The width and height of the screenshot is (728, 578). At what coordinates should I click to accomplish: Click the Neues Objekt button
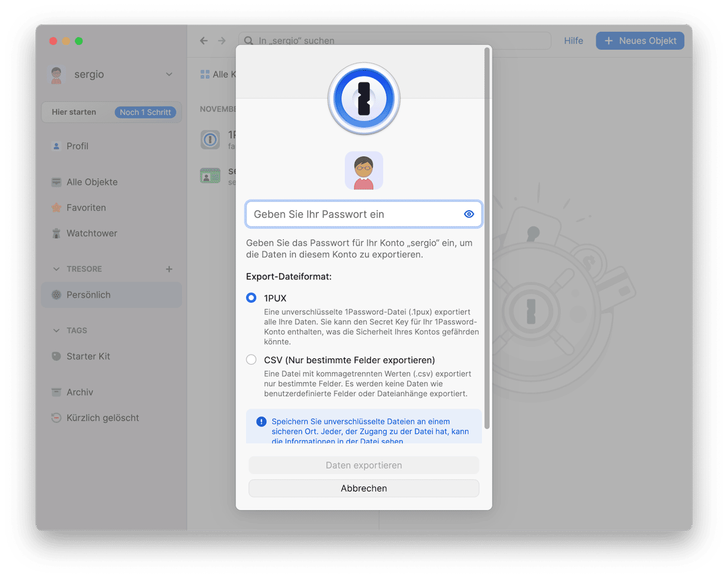click(639, 41)
